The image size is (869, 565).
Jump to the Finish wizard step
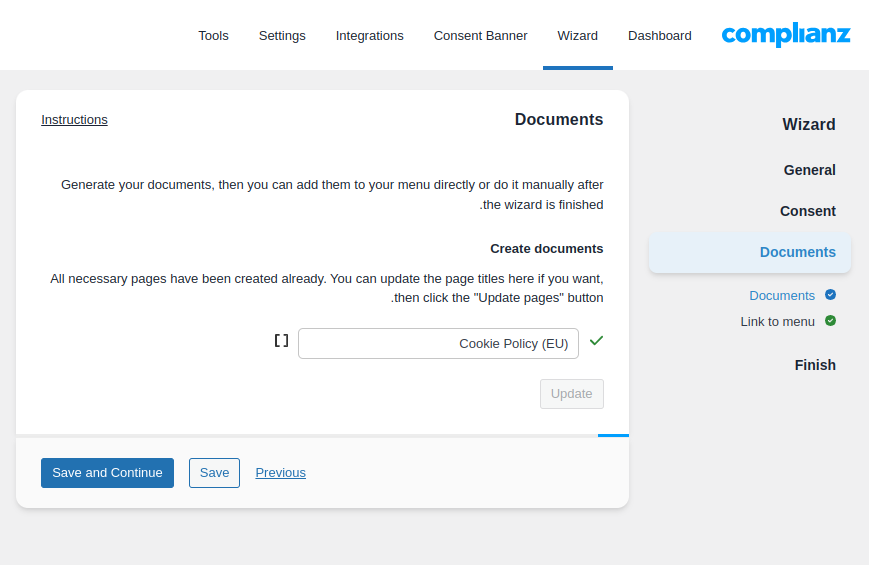click(814, 365)
